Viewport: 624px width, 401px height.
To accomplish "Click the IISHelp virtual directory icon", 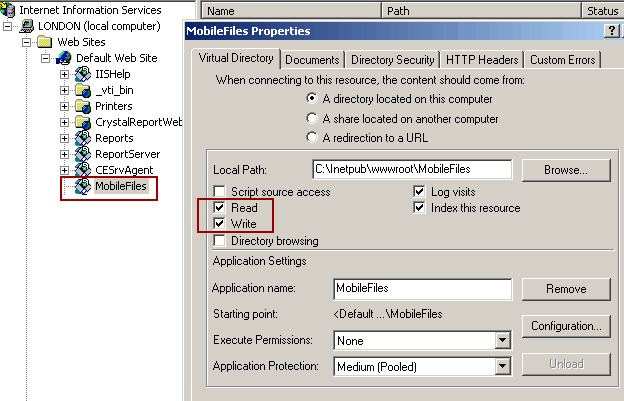I will pos(82,74).
